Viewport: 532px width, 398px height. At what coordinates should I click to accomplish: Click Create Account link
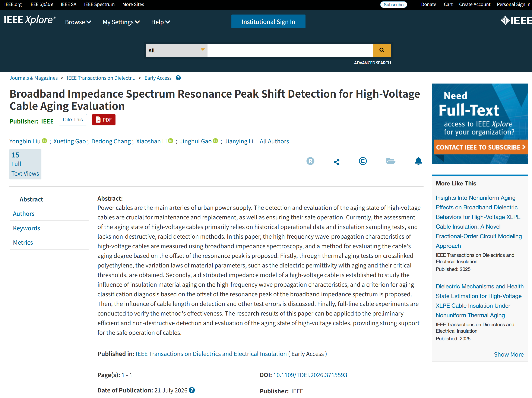pos(475,4)
